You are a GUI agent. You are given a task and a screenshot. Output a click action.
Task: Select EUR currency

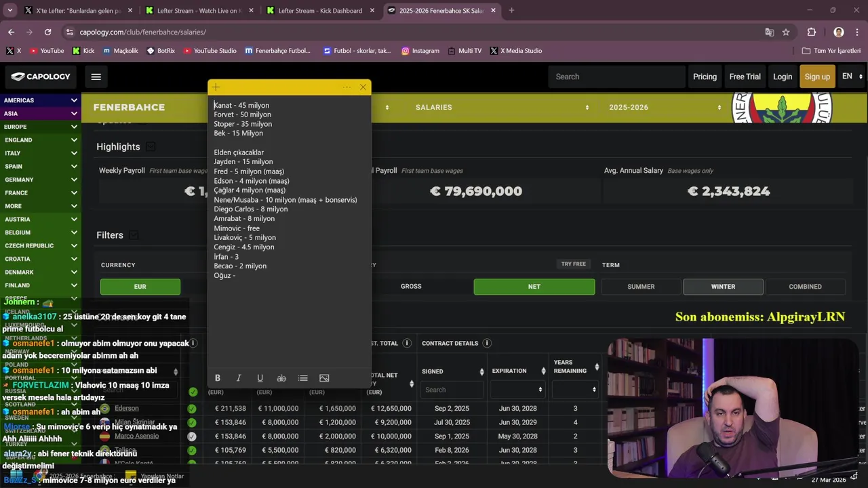click(x=140, y=287)
